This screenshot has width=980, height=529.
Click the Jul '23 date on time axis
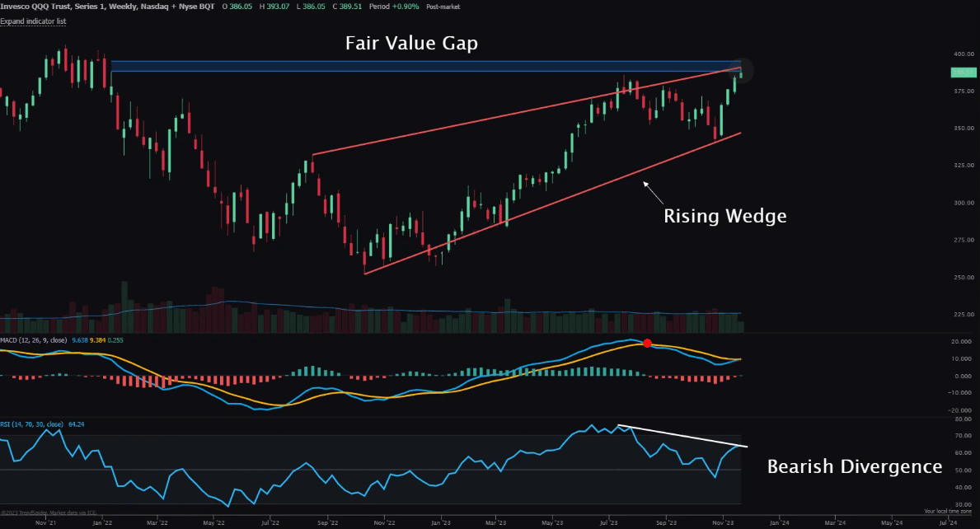[x=609, y=522]
